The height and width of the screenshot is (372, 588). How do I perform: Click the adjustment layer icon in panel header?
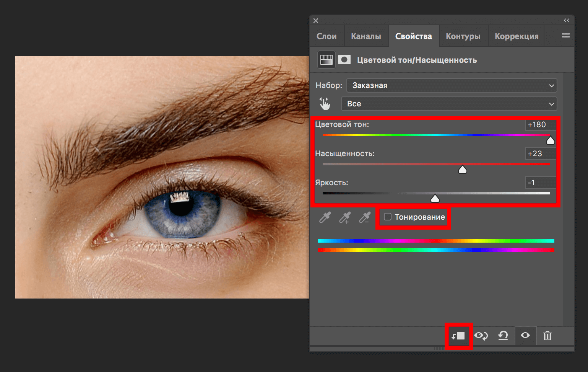(326, 59)
